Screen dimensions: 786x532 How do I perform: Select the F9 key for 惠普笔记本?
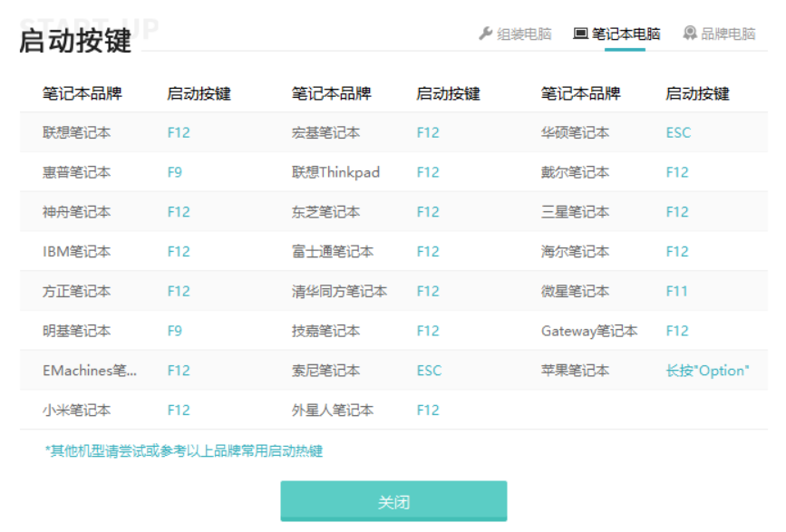pos(174,172)
